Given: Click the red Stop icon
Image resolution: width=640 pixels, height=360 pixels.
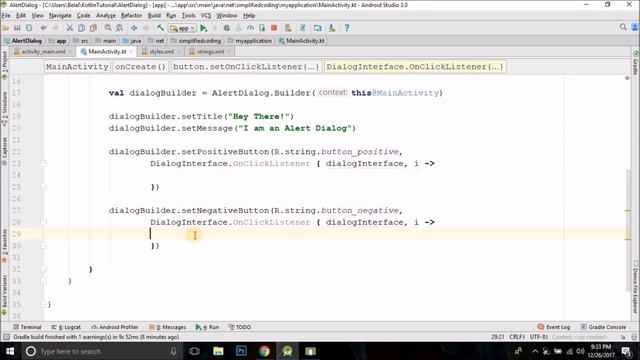Looking at the screenshot, I should (x=274, y=28).
